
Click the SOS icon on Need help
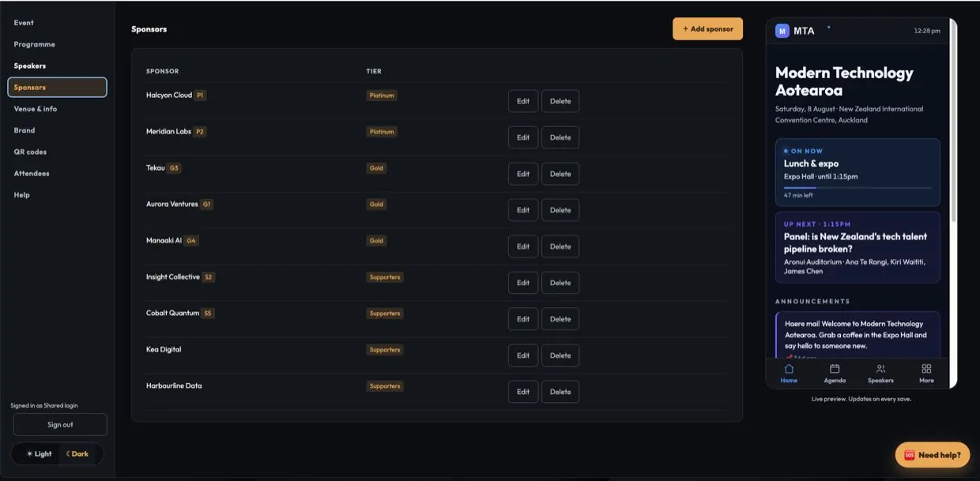pyautogui.click(x=910, y=455)
